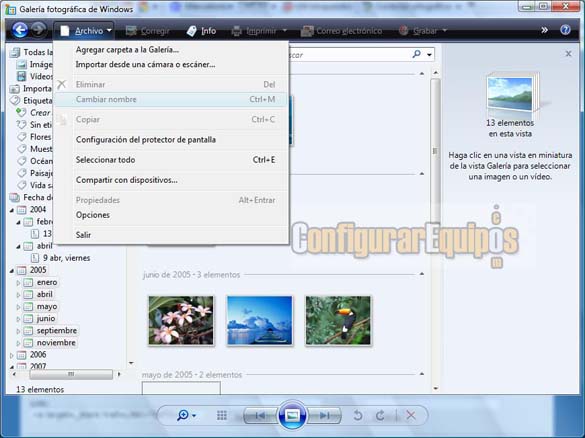The image size is (585, 438).
Task: Select 9 abr, viernes date entry
Action: point(66,258)
